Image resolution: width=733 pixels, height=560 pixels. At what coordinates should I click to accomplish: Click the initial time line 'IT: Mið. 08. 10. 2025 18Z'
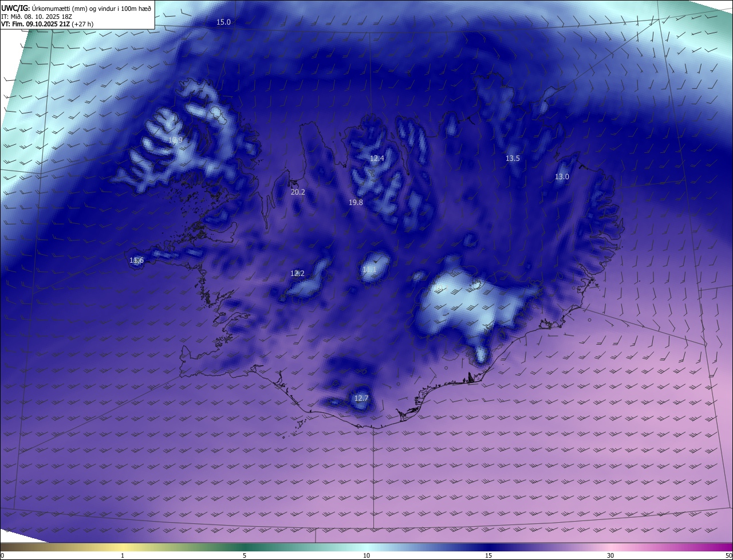pos(36,16)
